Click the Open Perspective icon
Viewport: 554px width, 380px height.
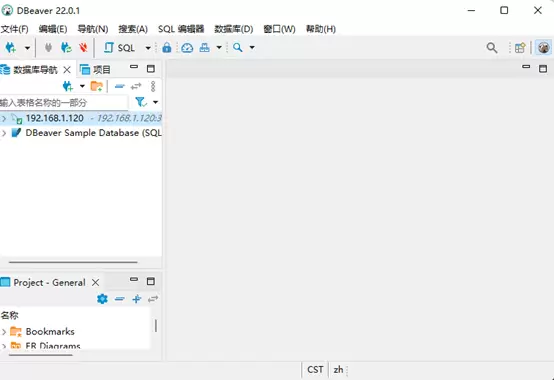pyautogui.click(x=520, y=48)
